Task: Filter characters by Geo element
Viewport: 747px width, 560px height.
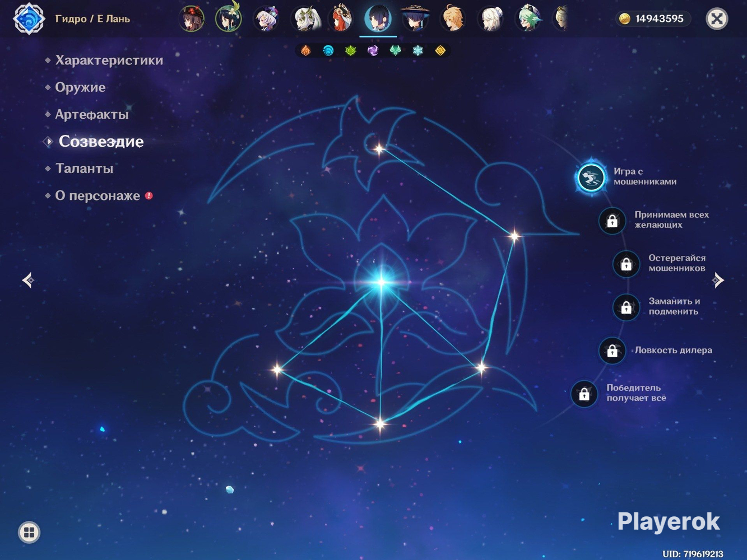Action: pyautogui.click(x=440, y=51)
